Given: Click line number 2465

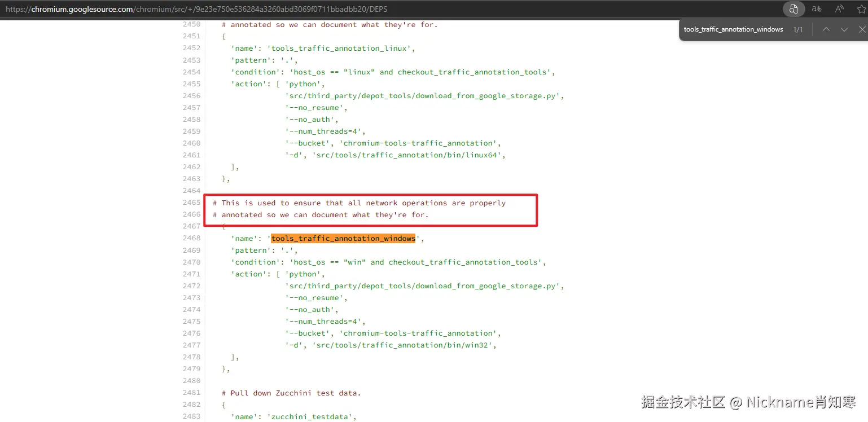Looking at the screenshot, I should pyautogui.click(x=191, y=203).
